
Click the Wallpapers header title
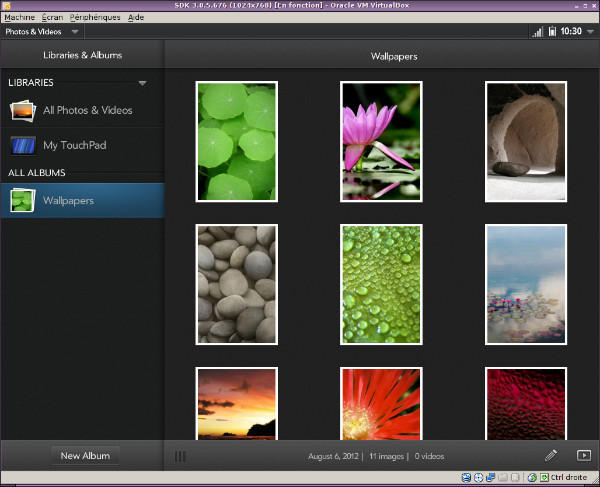(x=394, y=57)
